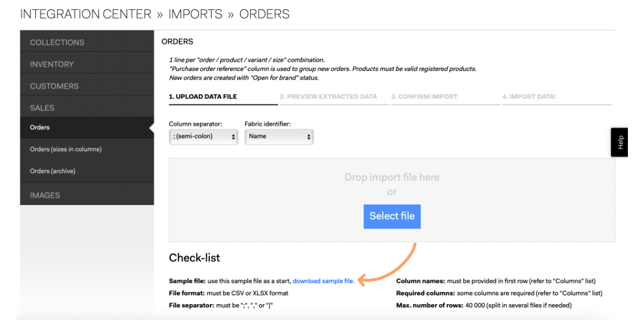Click the Imports breadcrumb

195,14
